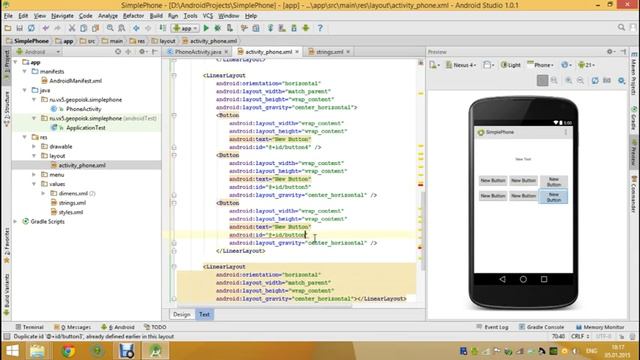Open the Nexus 4 device dropdown
The width and height of the screenshot is (640, 360).
[461, 65]
